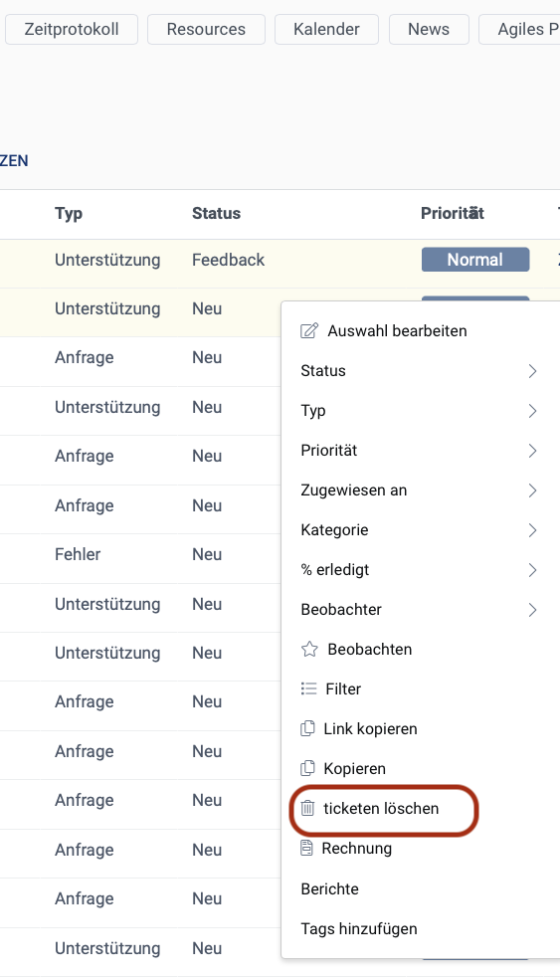Sort by the Status column header
Viewport: 560px width, 979px height.
(216, 214)
